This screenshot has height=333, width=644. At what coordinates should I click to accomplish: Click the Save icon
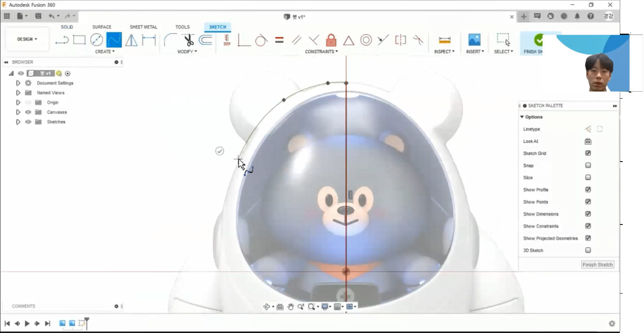[x=38, y=16]
